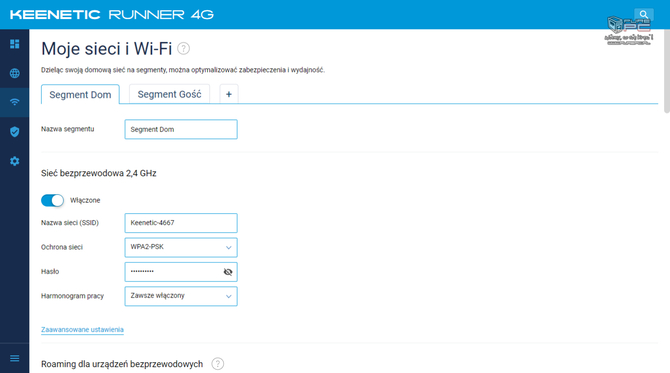Image resolution: width=670 pixels, height=373 pixels.
Task: Expand the Ochrona sieci WPA2-PSK dropdown
Action: (x=181, y=247)
